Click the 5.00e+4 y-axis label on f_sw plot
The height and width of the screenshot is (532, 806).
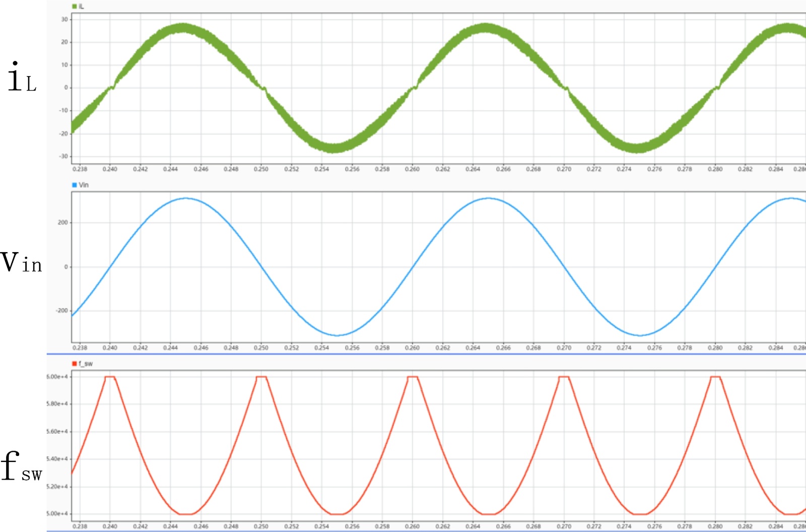coord(57,514)
